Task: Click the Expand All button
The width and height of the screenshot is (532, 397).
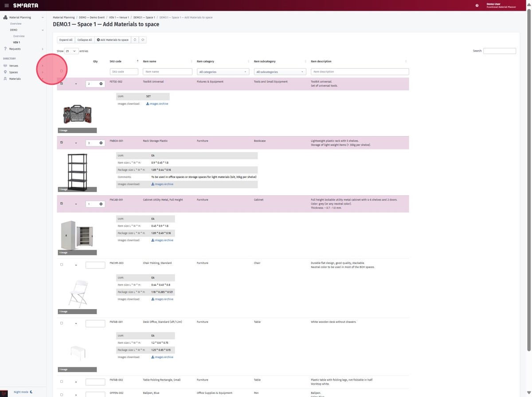Action: 66,39
